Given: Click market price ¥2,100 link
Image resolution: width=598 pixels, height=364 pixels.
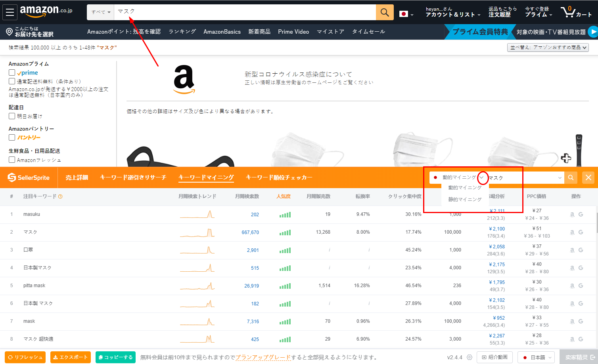Looking at the screenshot, I should pos(497,229).
